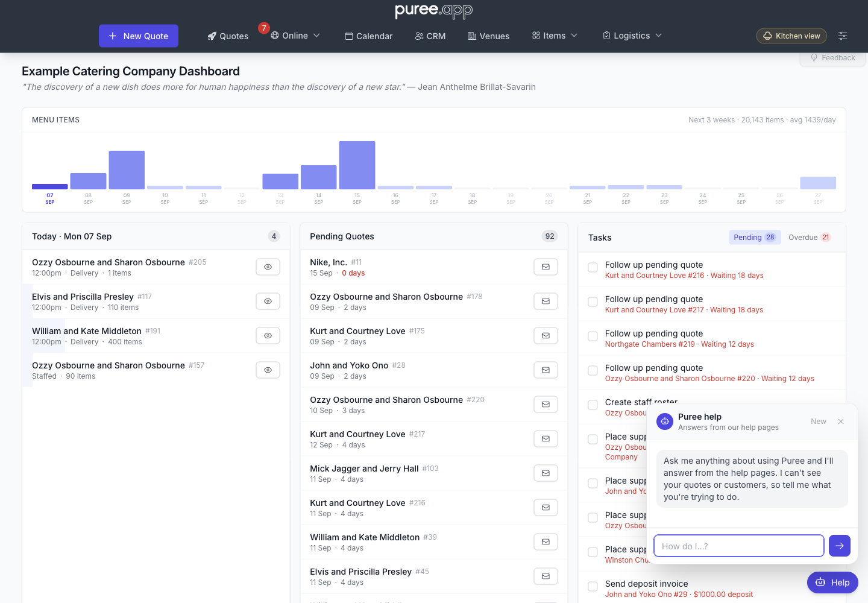The width and height of the screenshot is (868, 603).
Task: View Ozzy Osbourne #205 order eye icon
Action: pos(268,267)
